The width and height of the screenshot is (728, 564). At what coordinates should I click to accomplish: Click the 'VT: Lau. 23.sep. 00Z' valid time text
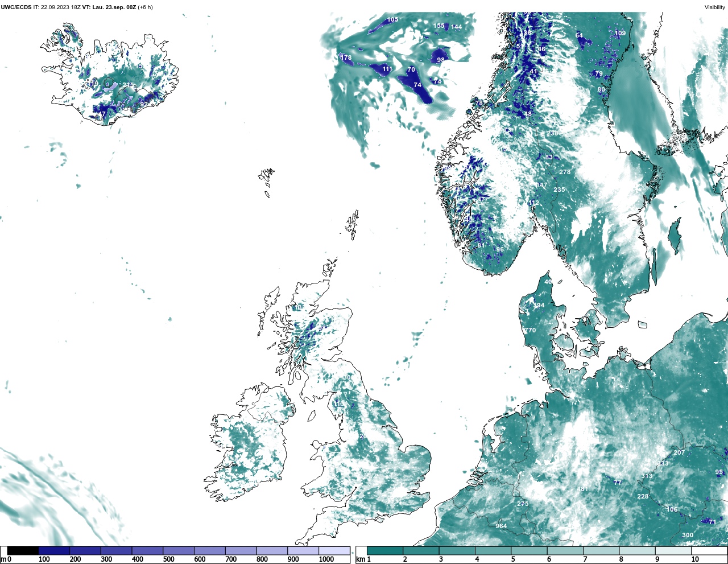tap(109, 7)
